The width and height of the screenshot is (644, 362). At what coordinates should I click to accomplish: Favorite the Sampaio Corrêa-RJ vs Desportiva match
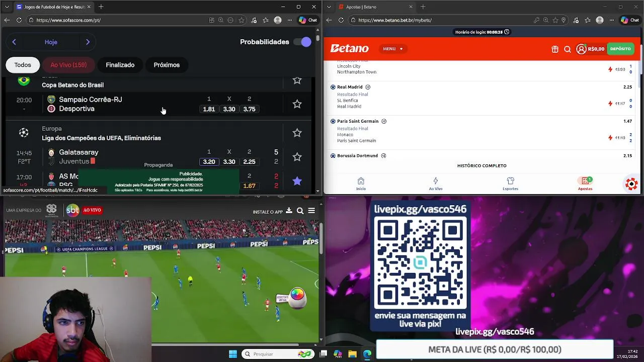297,104
